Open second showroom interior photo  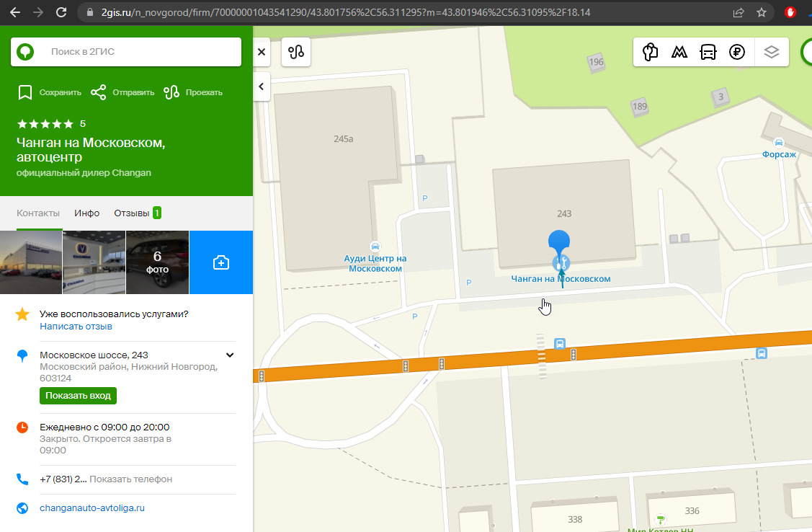[94, 262]
